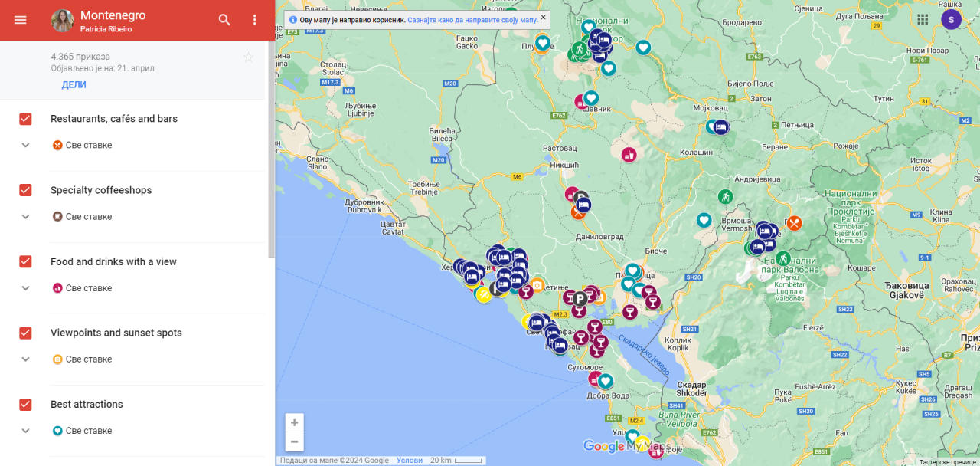Open the hamburger menu in the header

(x=21, y=20)
